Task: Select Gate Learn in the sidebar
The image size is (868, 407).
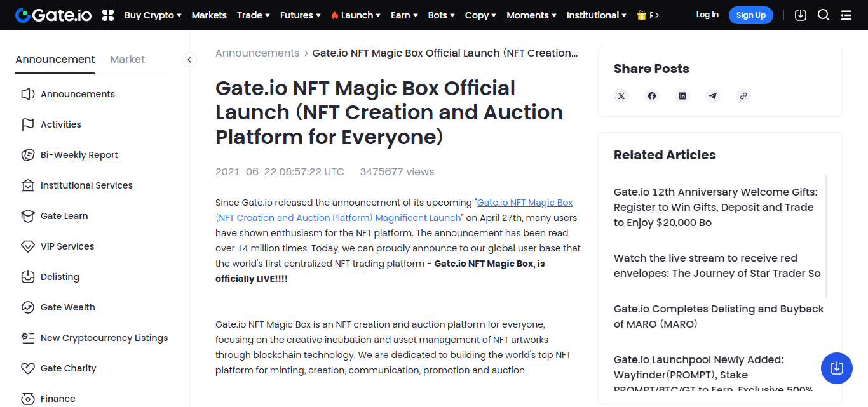Action: 64,216
